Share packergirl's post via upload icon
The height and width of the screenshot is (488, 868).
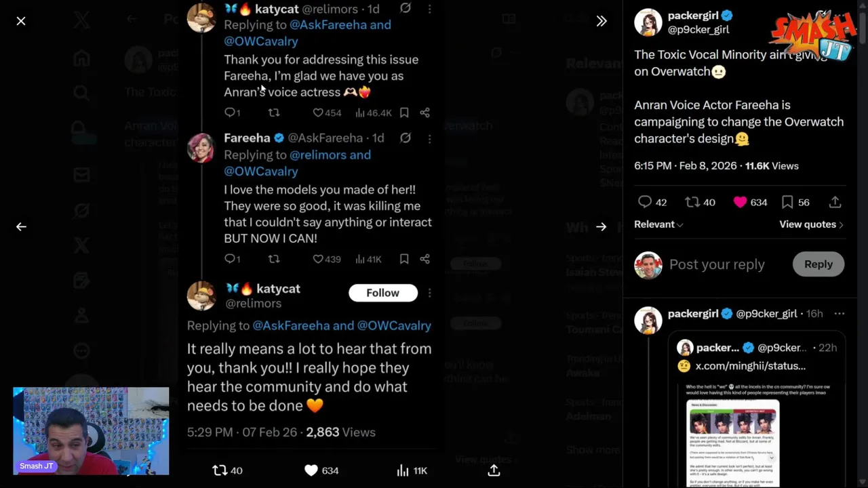(x=835, y=202)
